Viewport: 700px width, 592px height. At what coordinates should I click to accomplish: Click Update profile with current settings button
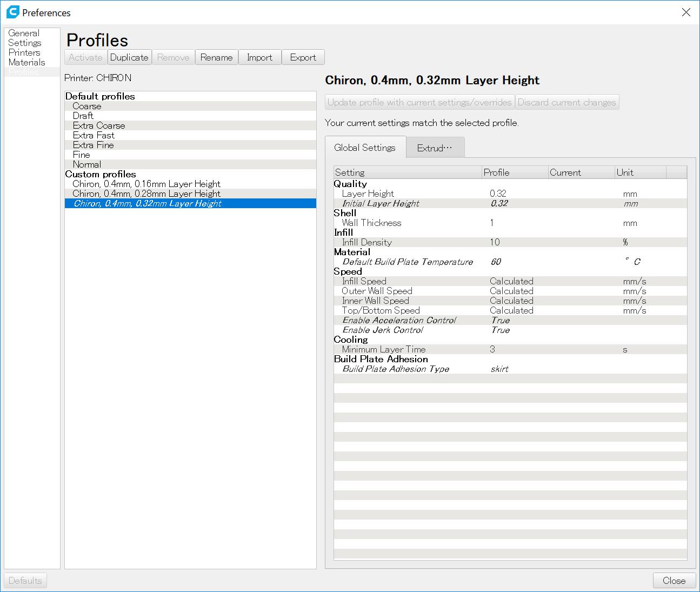(x=419, y=102)
